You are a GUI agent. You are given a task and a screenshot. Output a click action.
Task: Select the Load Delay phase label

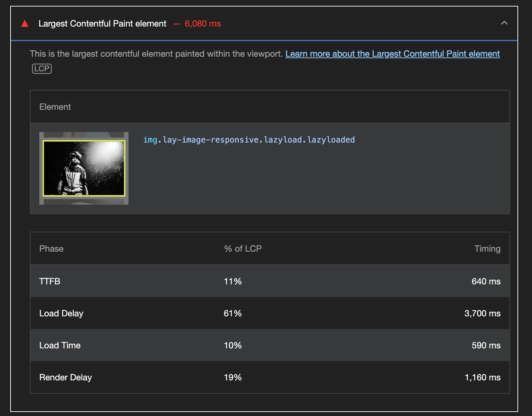tap(61, 313)
